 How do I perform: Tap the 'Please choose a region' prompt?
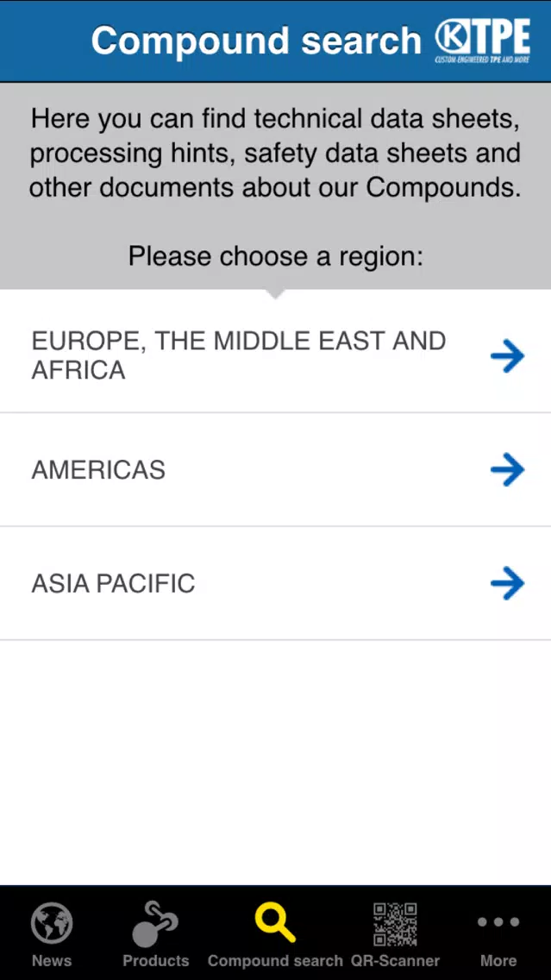[276, 256]
